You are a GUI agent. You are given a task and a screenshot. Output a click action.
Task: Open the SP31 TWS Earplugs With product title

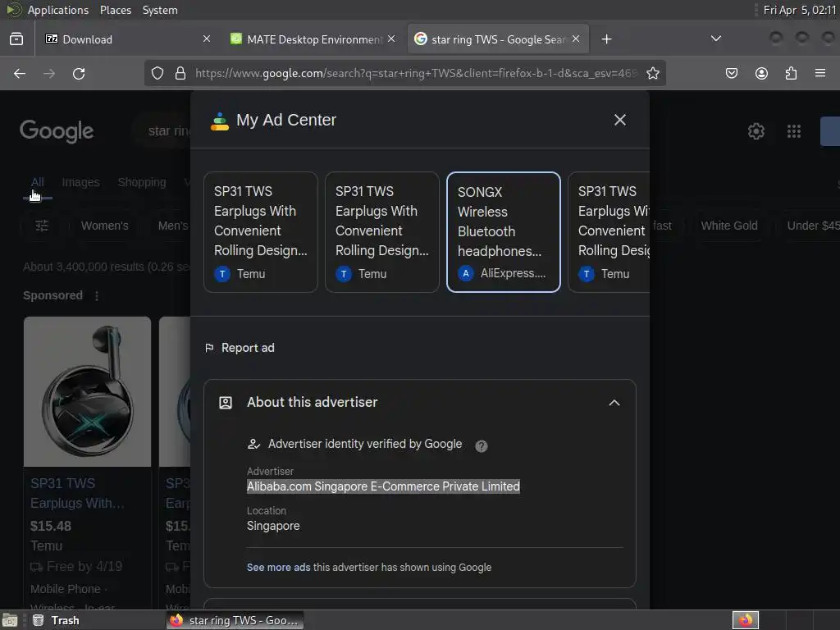tap(77, 493)
